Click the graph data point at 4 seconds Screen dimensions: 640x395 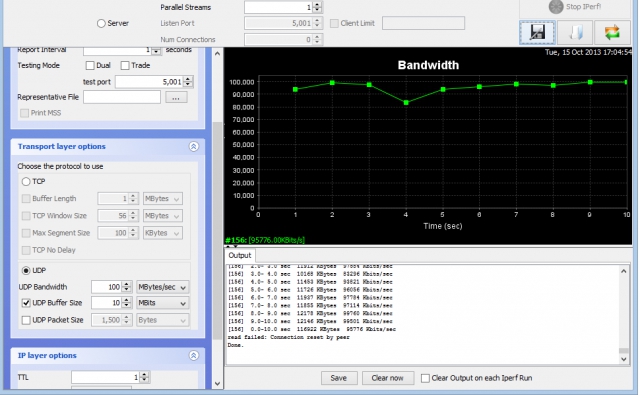[406, 103]
